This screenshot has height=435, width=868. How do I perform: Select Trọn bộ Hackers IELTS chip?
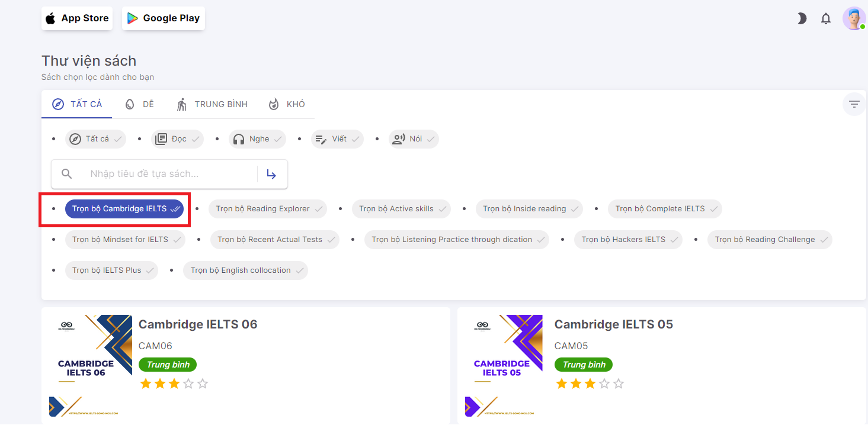[x=628, y=240]
